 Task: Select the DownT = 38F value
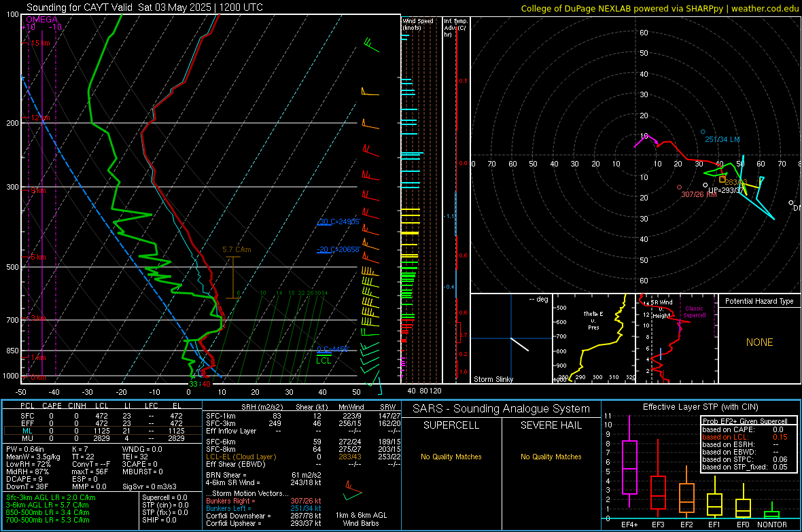(27, 486)
